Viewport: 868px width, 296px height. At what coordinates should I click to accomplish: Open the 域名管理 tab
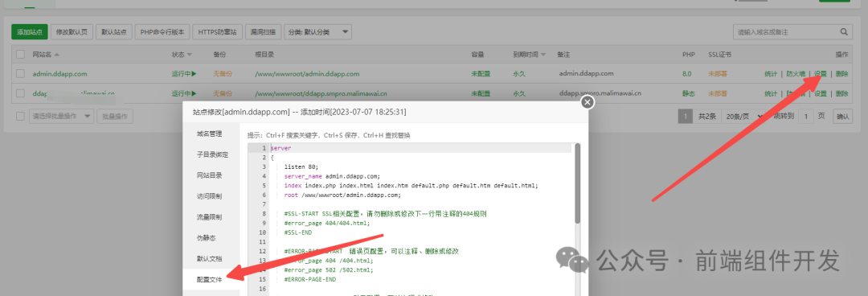(209, 134)
